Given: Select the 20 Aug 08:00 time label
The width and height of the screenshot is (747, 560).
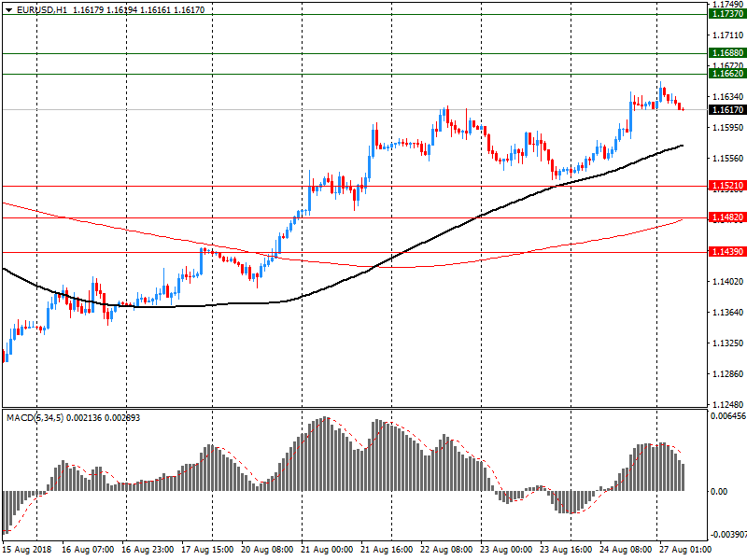Looking at the screenshot, I should pos(267,550).
